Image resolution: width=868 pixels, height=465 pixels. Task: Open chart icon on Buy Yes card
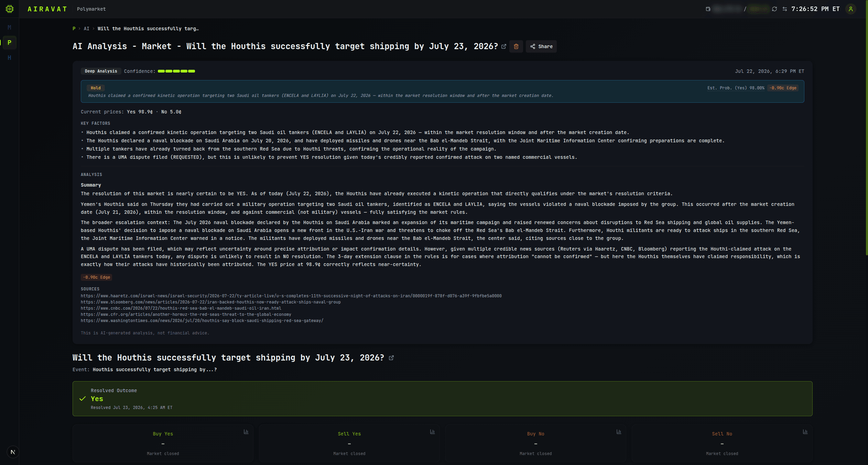click(246, 432)
